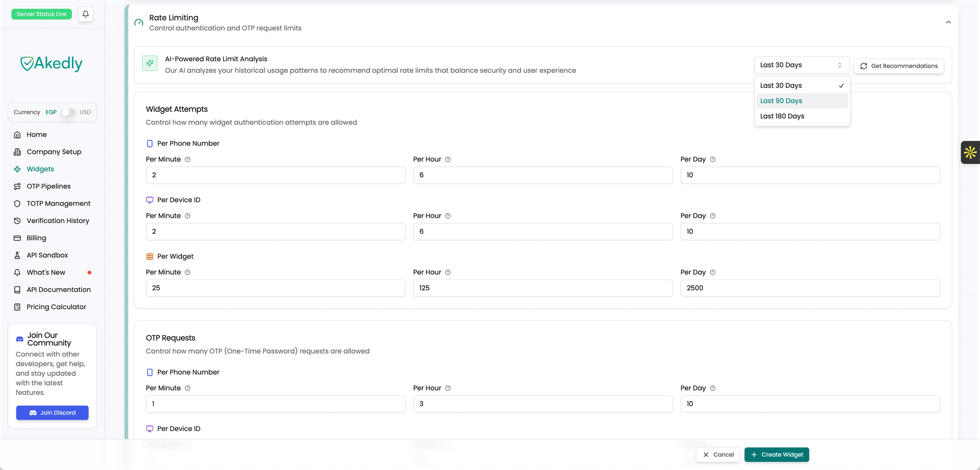Click the Cancel button
Image resolution: width=980 pixels, height=470 pixels.
tap(718, 455)
